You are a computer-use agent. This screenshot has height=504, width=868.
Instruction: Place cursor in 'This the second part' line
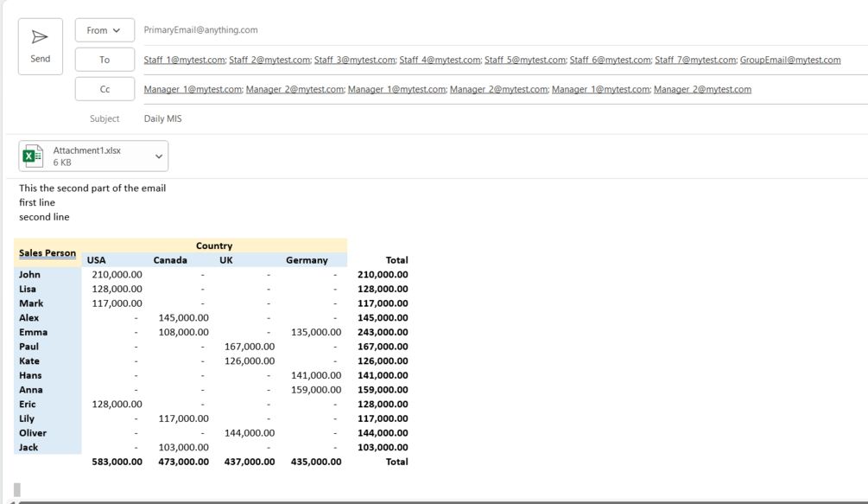click(92, 188)
